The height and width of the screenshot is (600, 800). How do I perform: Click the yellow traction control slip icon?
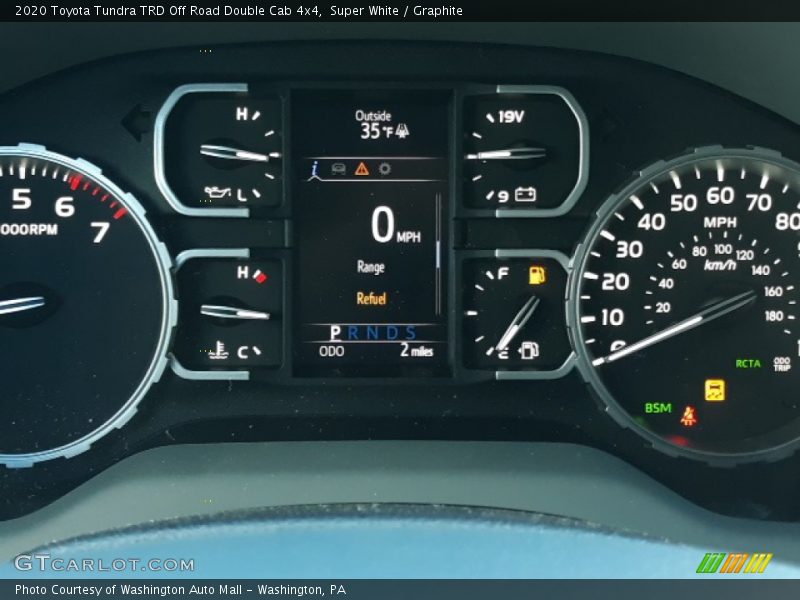click(x=715, y=390)
